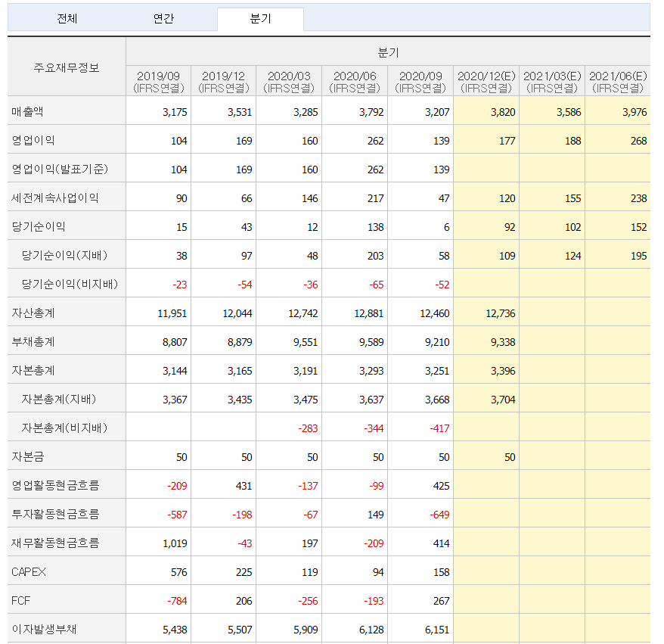Click the 당기순이익 estimate 152
The width and height of the screenshot is (664, 644).
638,228
